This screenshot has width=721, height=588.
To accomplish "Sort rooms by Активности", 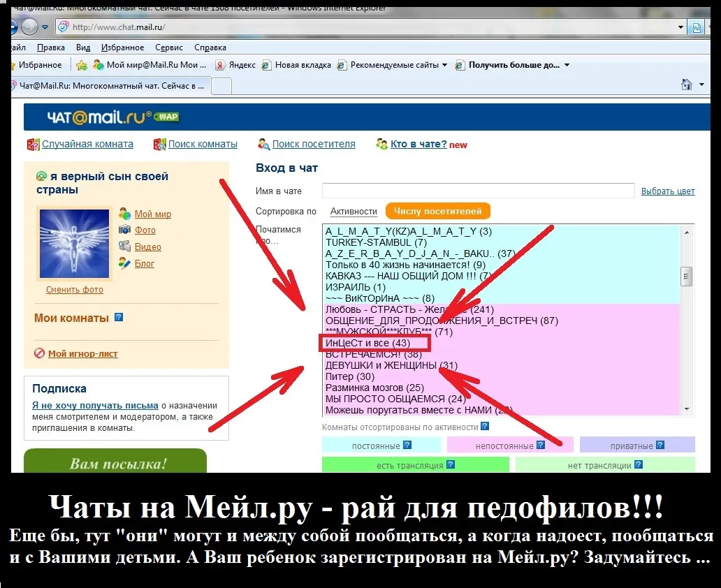I will tap(354, 212).
